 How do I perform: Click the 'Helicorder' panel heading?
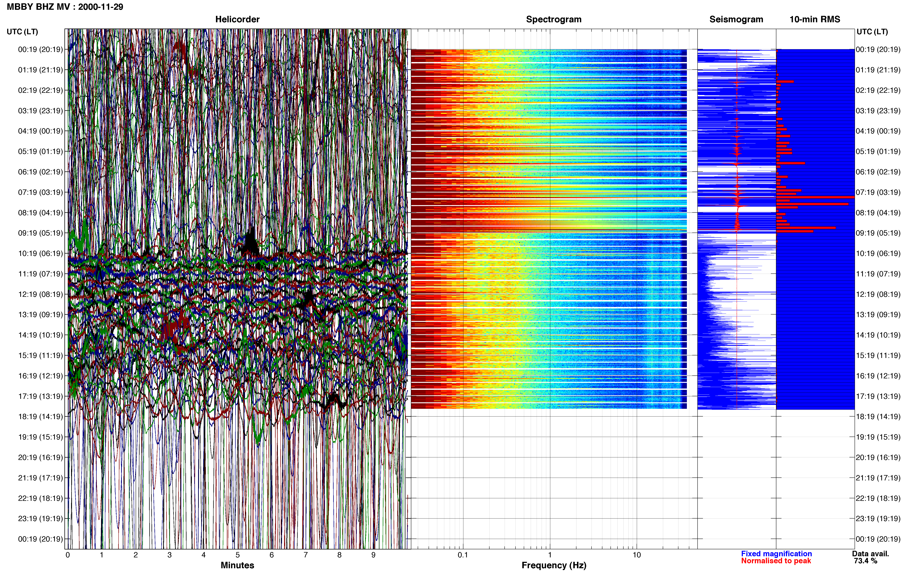click(237, 20)
